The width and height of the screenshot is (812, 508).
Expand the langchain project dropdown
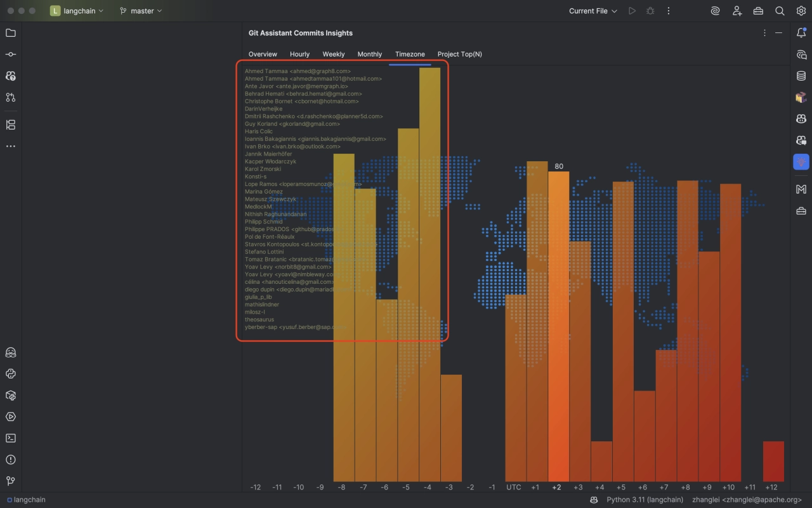[x=77, y=11]
